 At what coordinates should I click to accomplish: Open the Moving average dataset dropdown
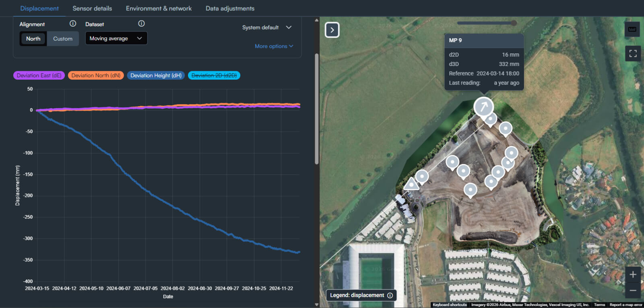pyautogui.click(x=116, y=38)
